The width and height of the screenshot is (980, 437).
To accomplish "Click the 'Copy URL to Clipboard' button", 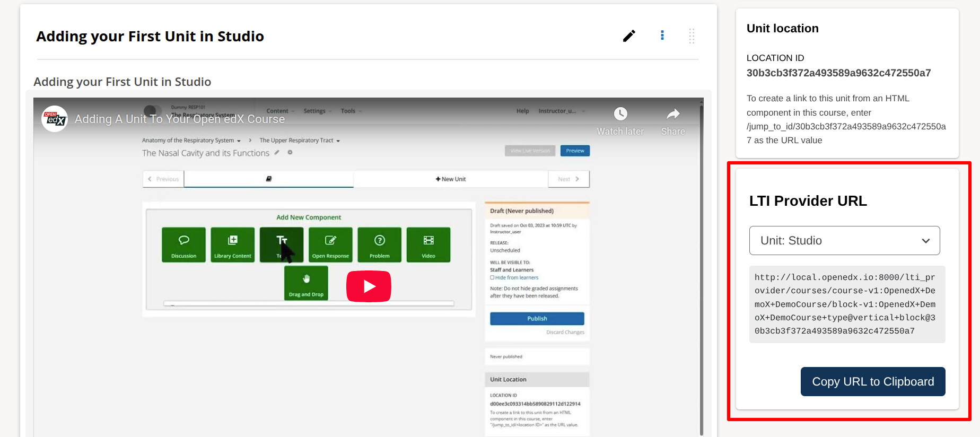I will [x=873, y=381].
